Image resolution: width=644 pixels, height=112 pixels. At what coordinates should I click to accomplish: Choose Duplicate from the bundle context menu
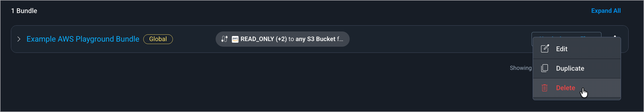pos(577,68)
